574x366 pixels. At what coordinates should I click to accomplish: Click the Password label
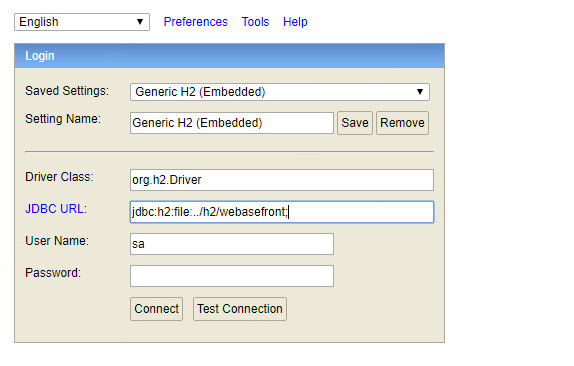tap(53, 273)
